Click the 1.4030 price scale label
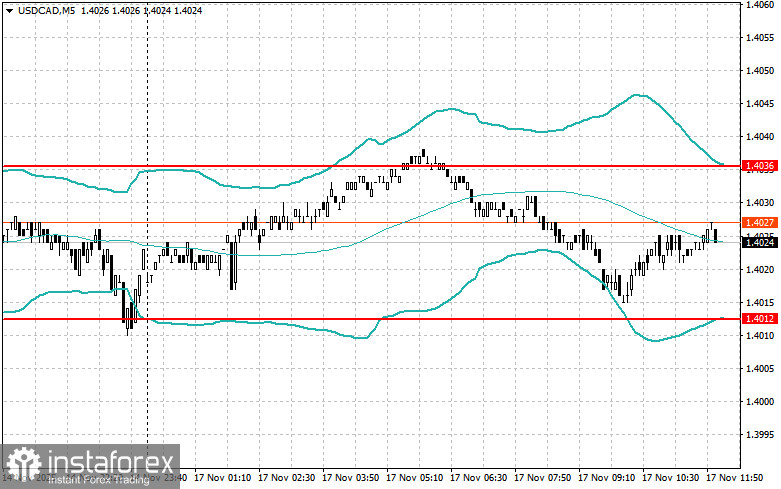The height and width of the screenshot is (489, 781). click(x=760, y=203)
